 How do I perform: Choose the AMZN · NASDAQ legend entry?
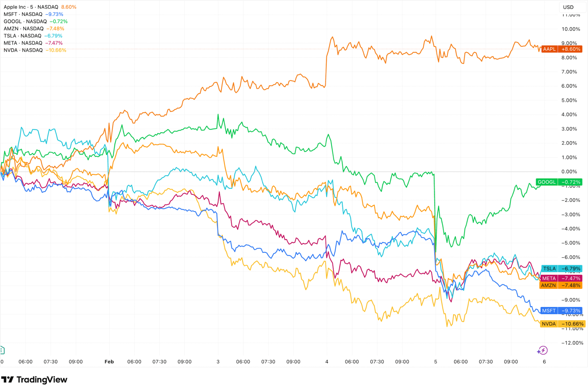[x=23, y=29]
